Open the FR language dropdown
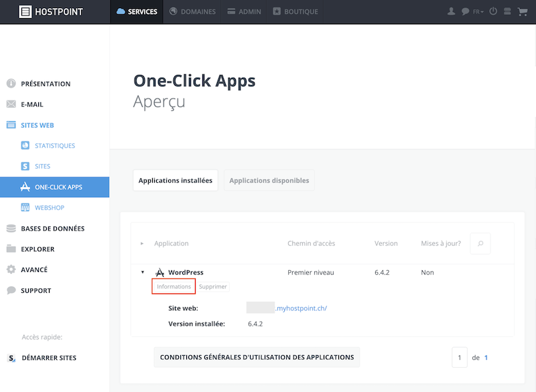Screen dimensions: 536x392 478,11
